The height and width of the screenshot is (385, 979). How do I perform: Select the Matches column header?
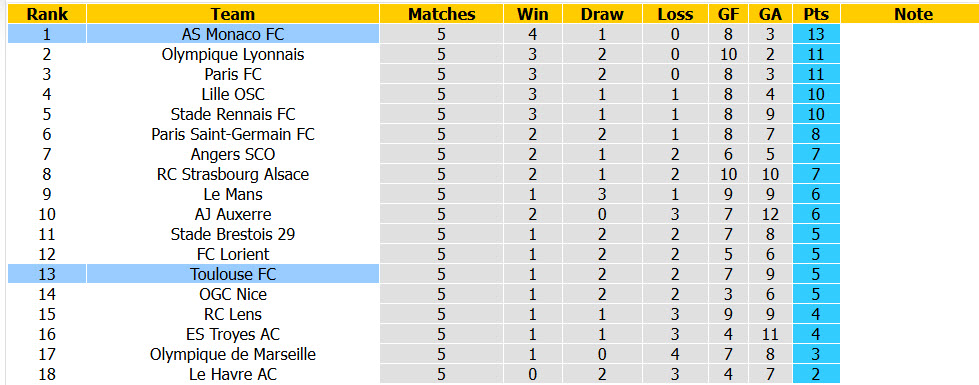441,14
